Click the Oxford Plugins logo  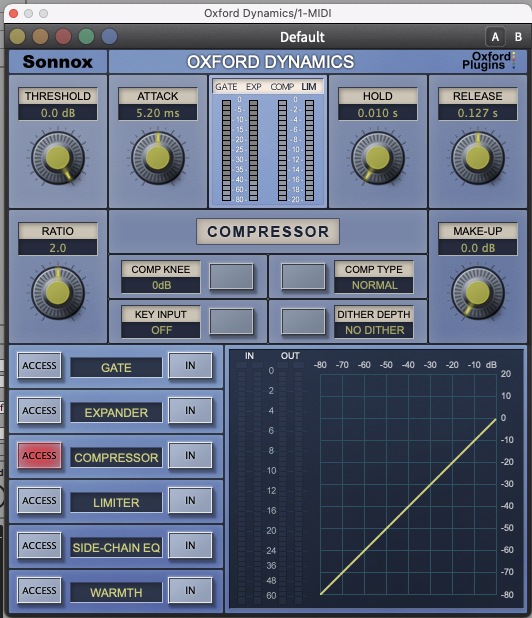[x=489, y=61]
